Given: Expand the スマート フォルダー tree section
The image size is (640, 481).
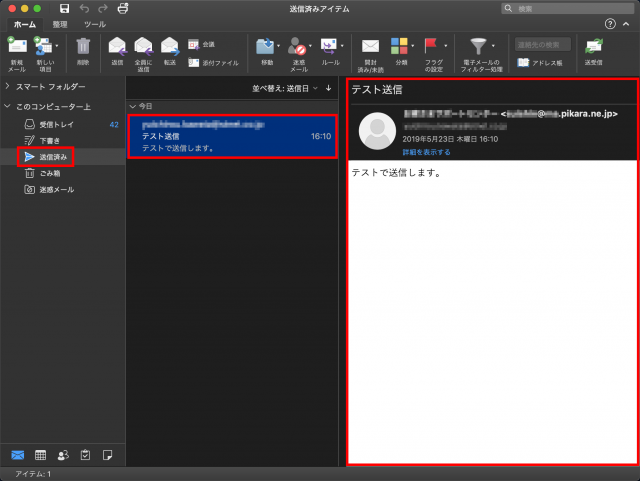Looking at the screenshot, I should [x=8, y=88].
